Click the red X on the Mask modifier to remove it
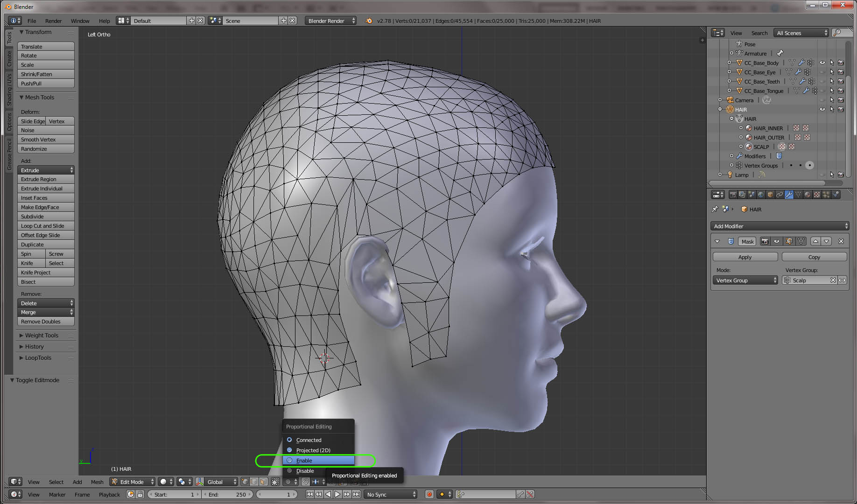This screenshot has width=857, height=504. (841, 241)
